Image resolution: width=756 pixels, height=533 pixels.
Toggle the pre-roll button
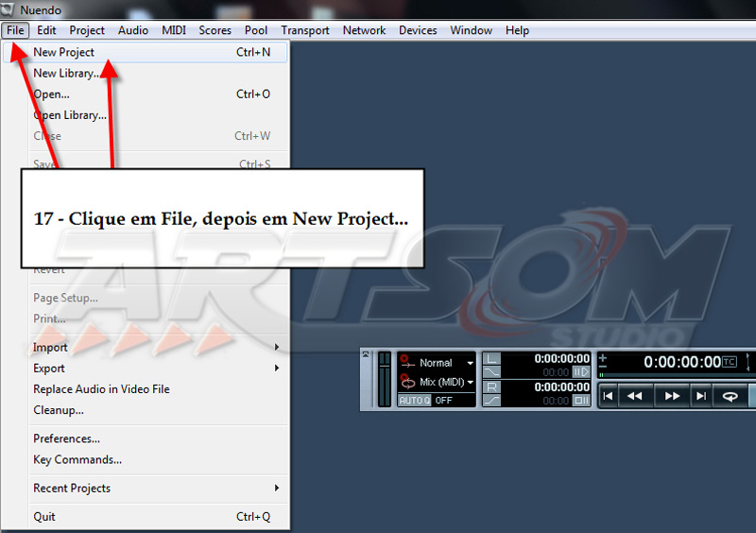581,372
